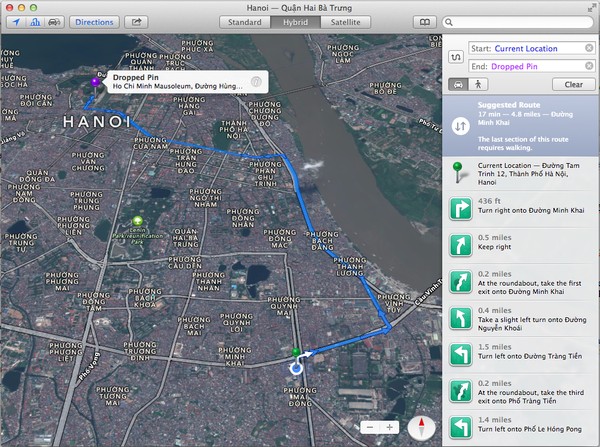Image resolution: width=600 pixels, height=447 pixels.
Task: Click the Share icon in toolbar
Action: coord(136,22)
